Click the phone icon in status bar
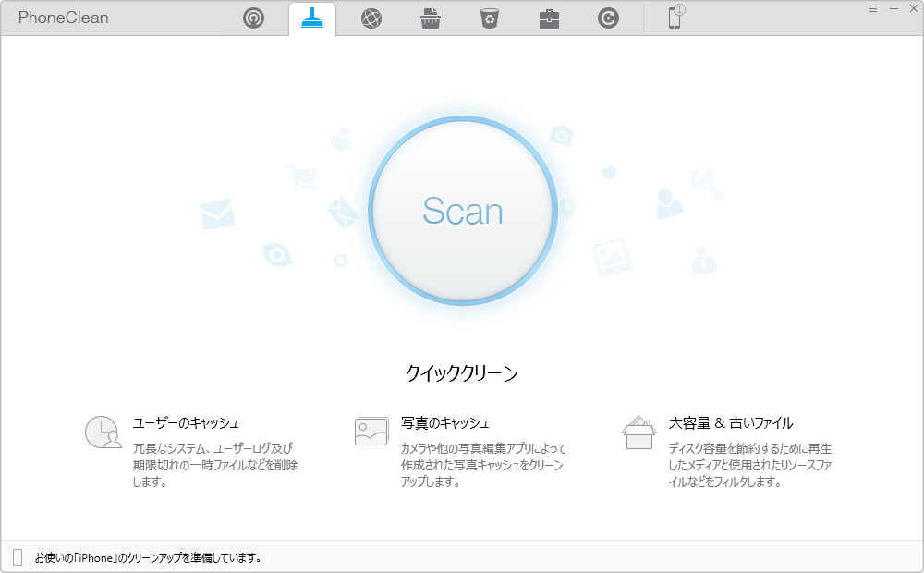Image resolution: width=924 pixels, height=573 pixels. (x=18, y=557)
